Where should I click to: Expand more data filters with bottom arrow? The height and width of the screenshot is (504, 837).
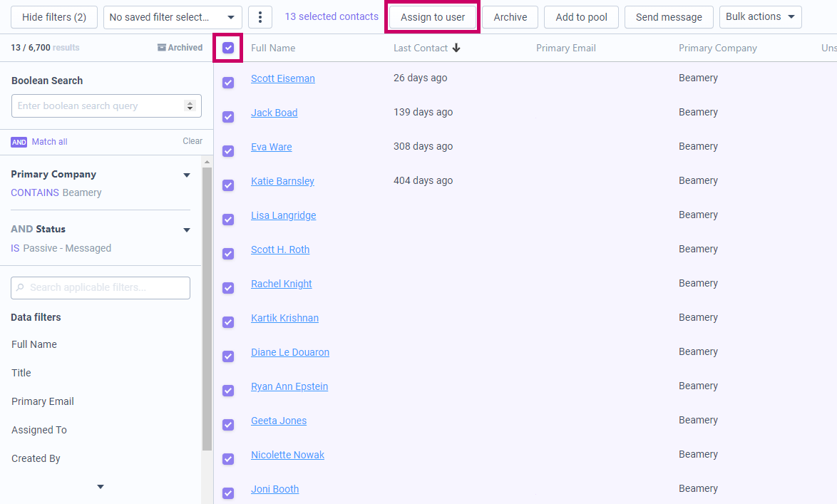click(x=101, y=487)
